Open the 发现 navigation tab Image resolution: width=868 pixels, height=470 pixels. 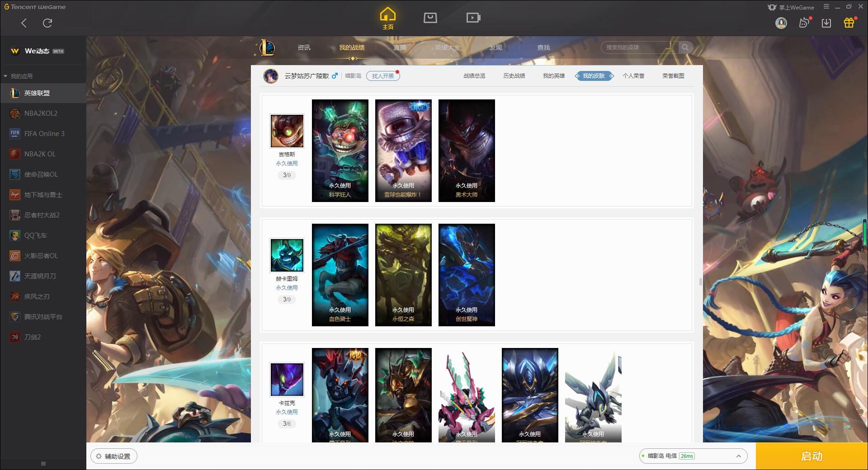pyautogui.click(x=495, y=47)
